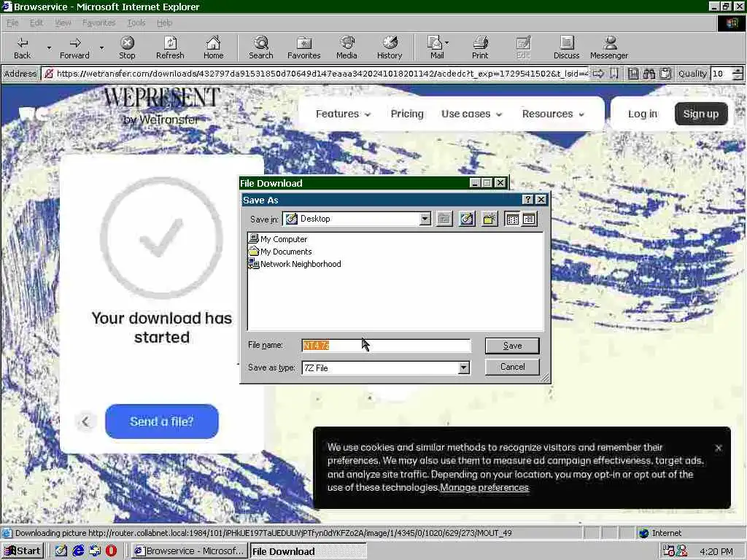The width and height of the screenshot is (747, 560).
Task: Click the Log in link
Action: click(x=642, y=114)
